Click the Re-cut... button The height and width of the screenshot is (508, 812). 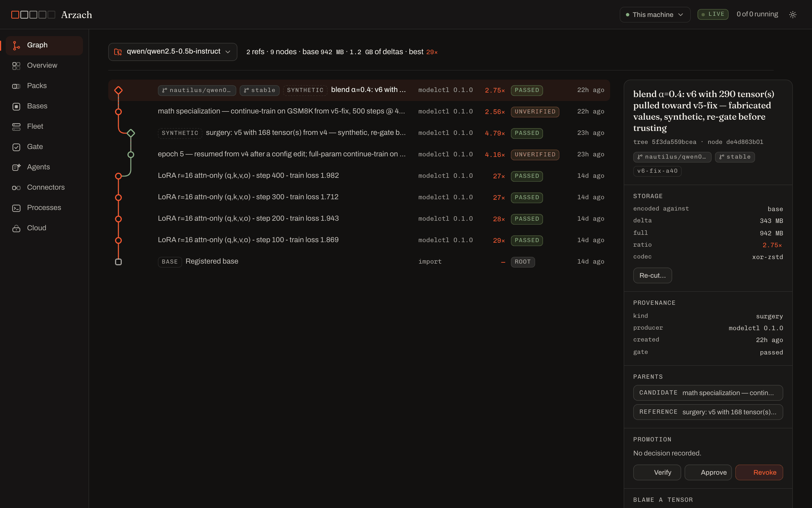[652, 275]
